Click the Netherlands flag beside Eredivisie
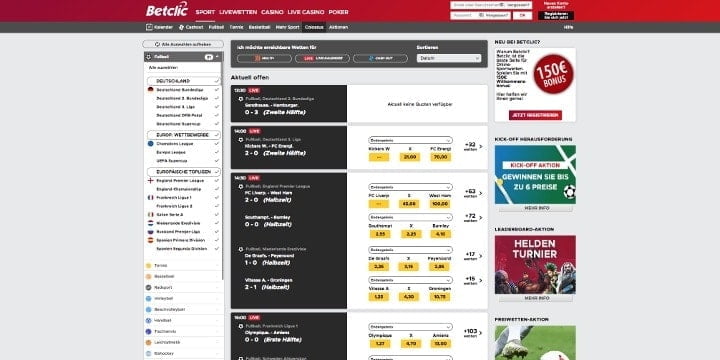The image size is (720, 360). point(150,223)
